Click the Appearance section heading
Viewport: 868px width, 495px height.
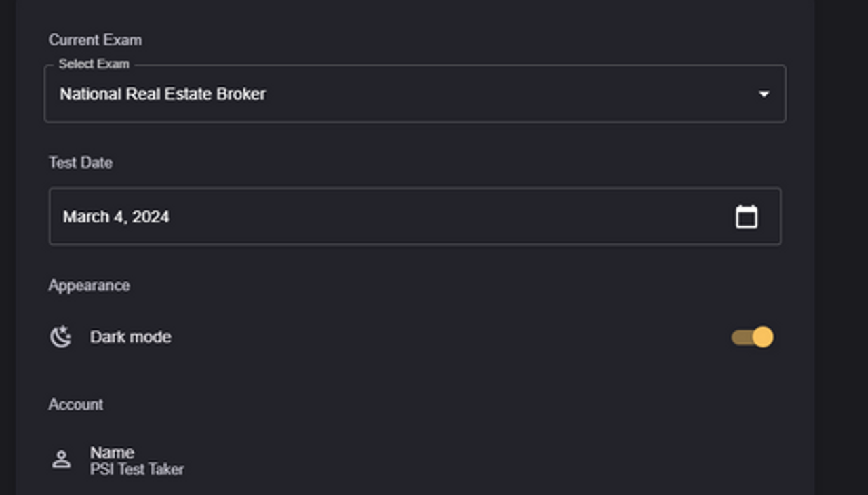point(89,285)
